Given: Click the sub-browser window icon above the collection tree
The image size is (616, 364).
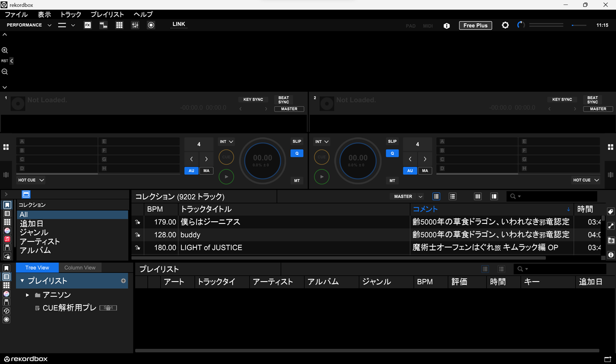Looking at the screenshot, I should click(x=26, y=194).
